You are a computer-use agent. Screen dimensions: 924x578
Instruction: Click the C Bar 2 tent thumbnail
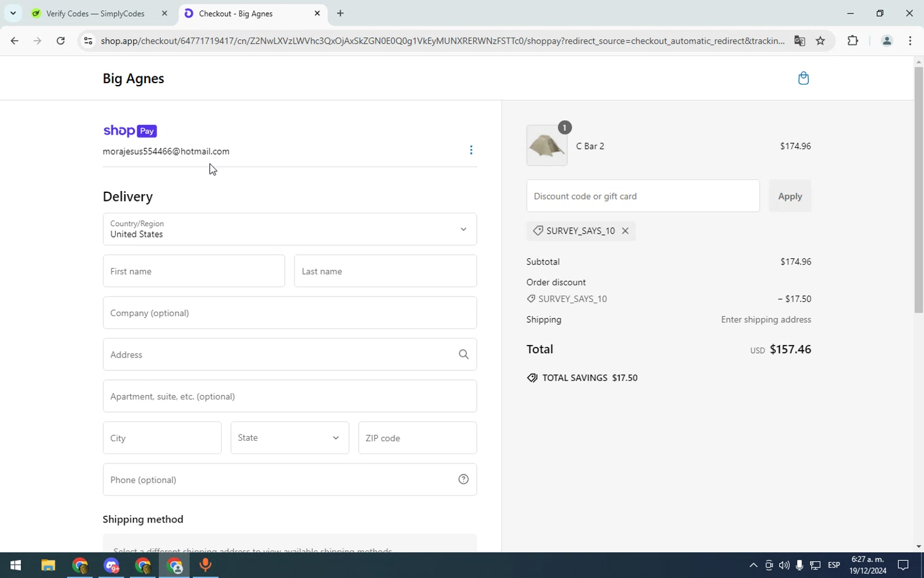[547, 145]
